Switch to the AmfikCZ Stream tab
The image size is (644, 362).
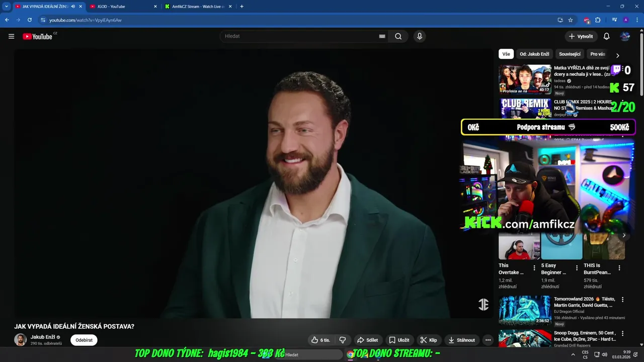[199, 7]
